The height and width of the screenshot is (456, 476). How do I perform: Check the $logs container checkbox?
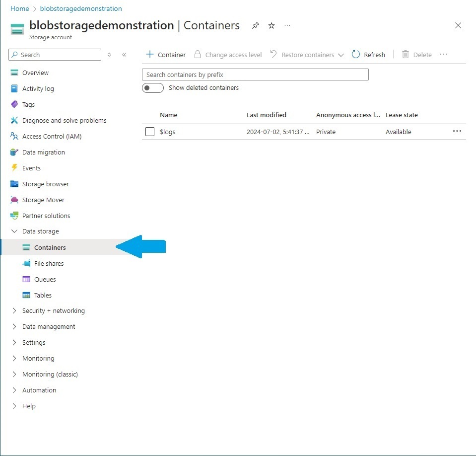click(x=150, y=132)
